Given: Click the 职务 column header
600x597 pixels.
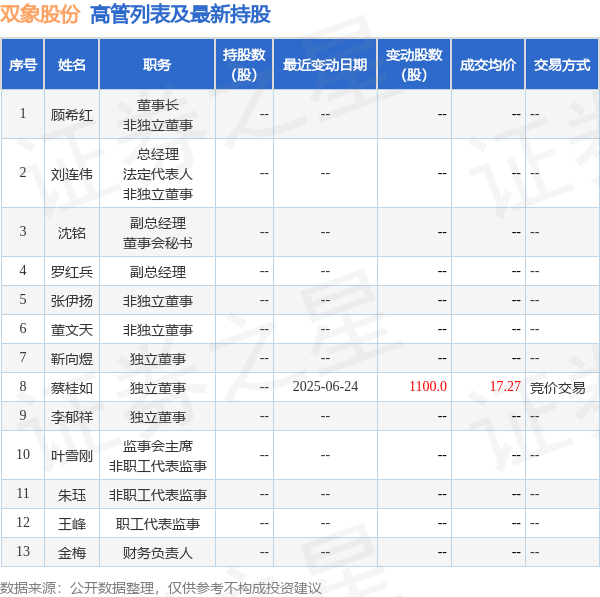Looking at the screenshot, I should [157, 65].
